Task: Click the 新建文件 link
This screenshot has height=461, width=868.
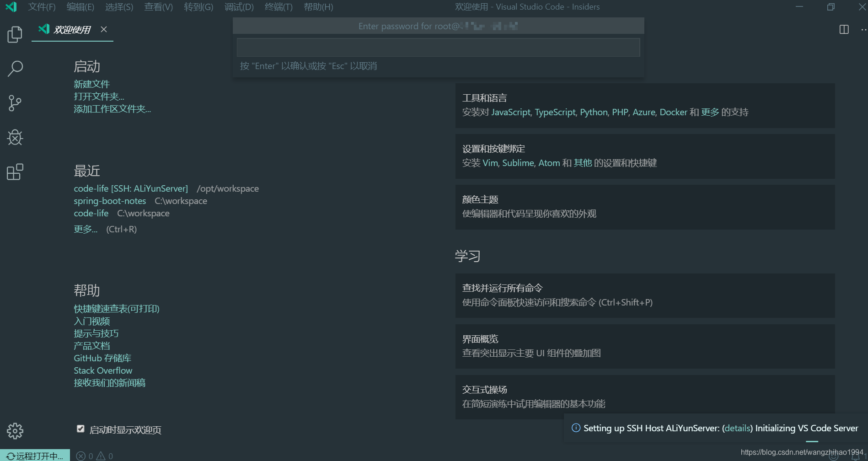Action: (91, 84)
